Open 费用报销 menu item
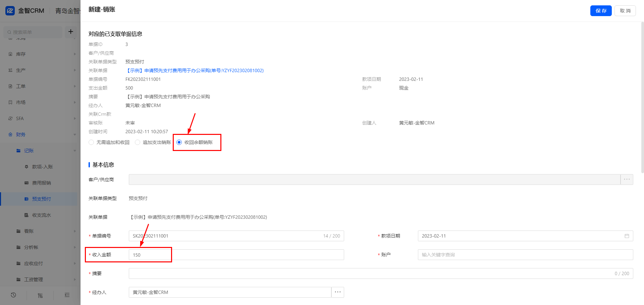The width and height of the screenshot is (644, 305). (x=42, y=183)
